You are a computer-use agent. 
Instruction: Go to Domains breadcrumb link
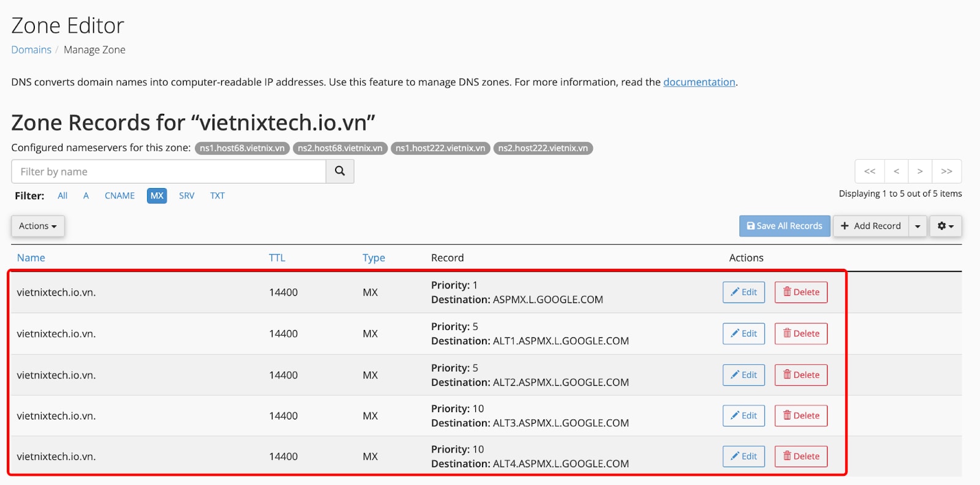click(x=31, y=50)
